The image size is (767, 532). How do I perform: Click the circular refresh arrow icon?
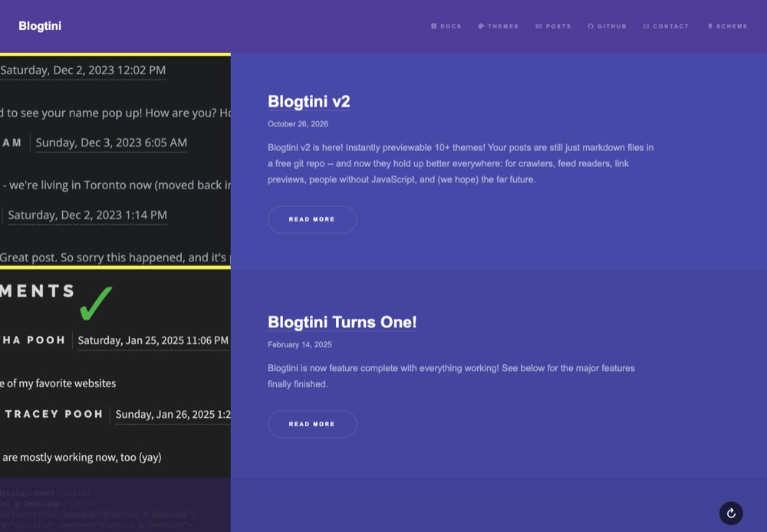[731, 513]
